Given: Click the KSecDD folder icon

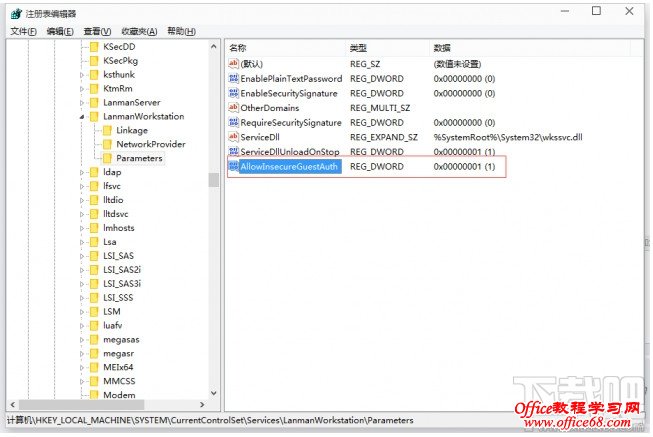Looking at the screenshot, I should [95, 47].
